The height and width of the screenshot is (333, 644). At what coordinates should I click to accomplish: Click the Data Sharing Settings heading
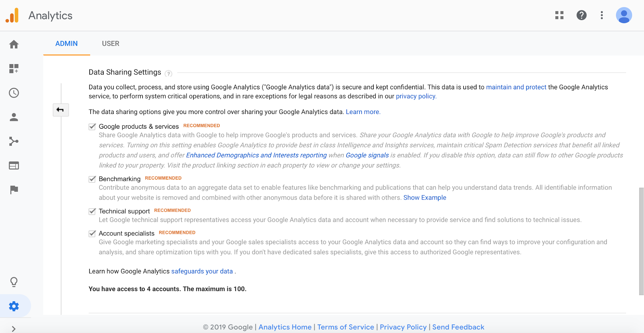click(125, 72)
